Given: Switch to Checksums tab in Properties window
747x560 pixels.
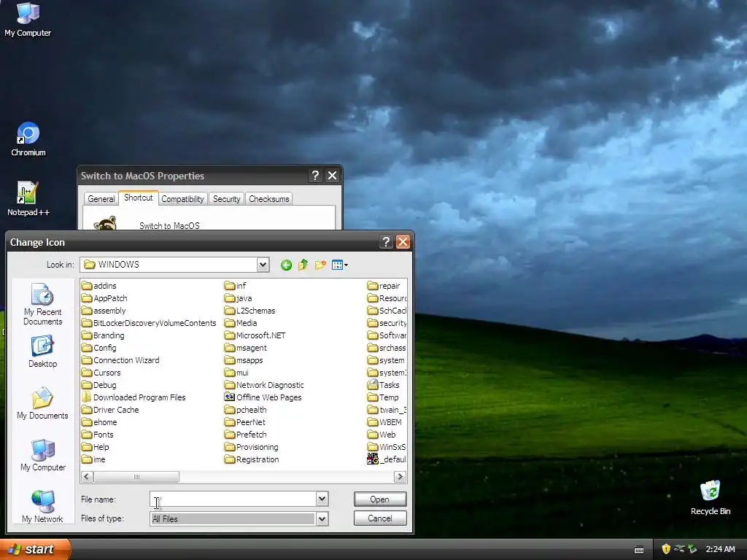Looking at the screenshot, I should tap(268, 199).
